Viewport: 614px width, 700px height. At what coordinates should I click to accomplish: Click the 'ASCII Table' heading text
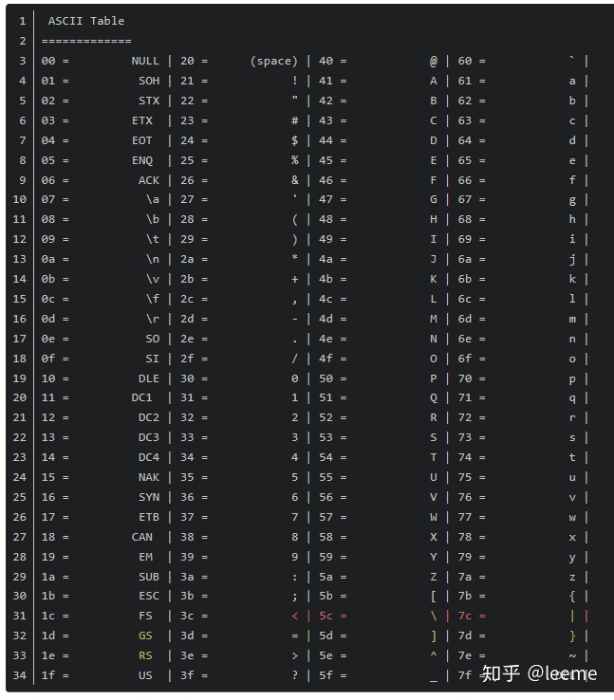[x=86, y=21]
